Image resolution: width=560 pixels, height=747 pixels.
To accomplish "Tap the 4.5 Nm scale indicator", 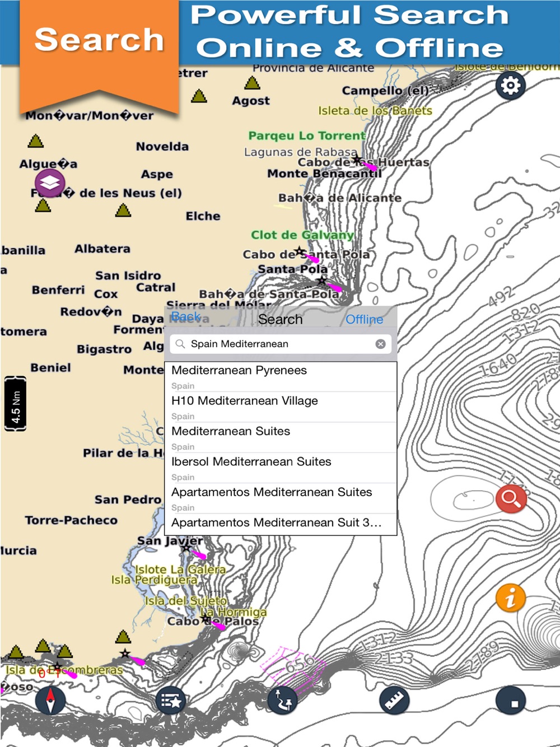I will coord(15,403).
